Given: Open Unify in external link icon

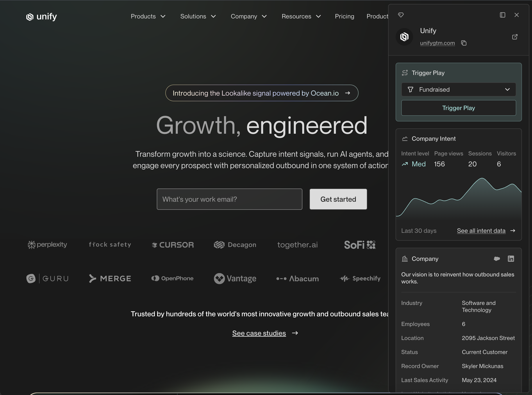Looking at the screenshot, I should click(x=514, y=37).
